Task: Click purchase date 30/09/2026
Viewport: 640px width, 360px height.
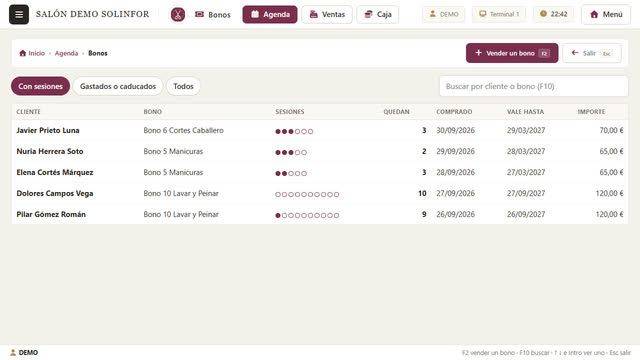Action: coord(456,130)
